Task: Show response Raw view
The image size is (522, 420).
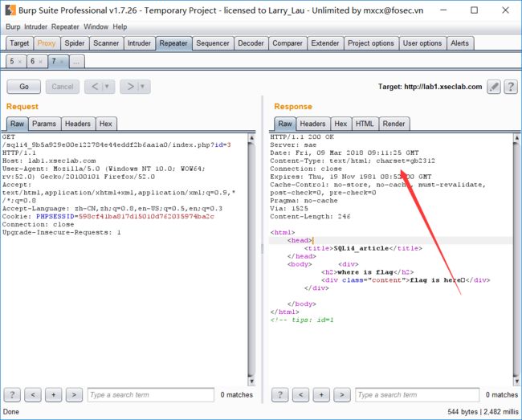Action: point(285,124)
